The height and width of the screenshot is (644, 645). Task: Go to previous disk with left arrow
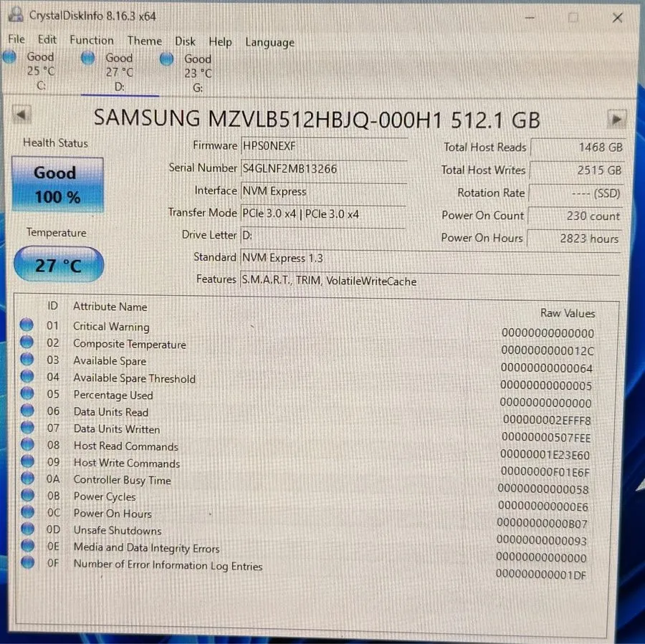(21, 115)
